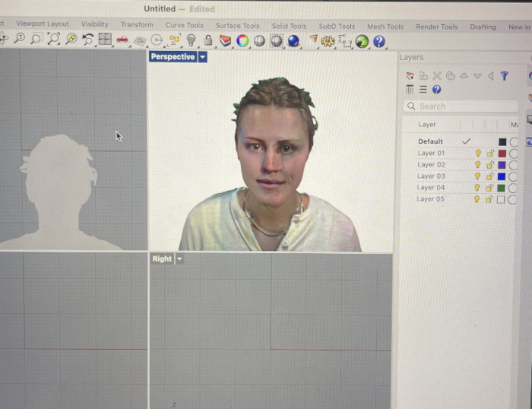The height and width of the screenshot is (409, 532).
Task: Click the layer filter funnel icon
Action: [x=504, y=75]
